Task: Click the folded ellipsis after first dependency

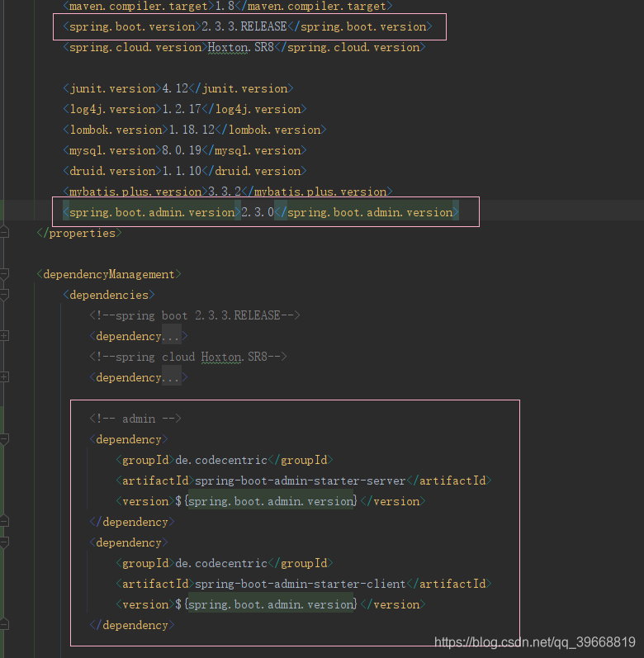Action: (172, 336)
